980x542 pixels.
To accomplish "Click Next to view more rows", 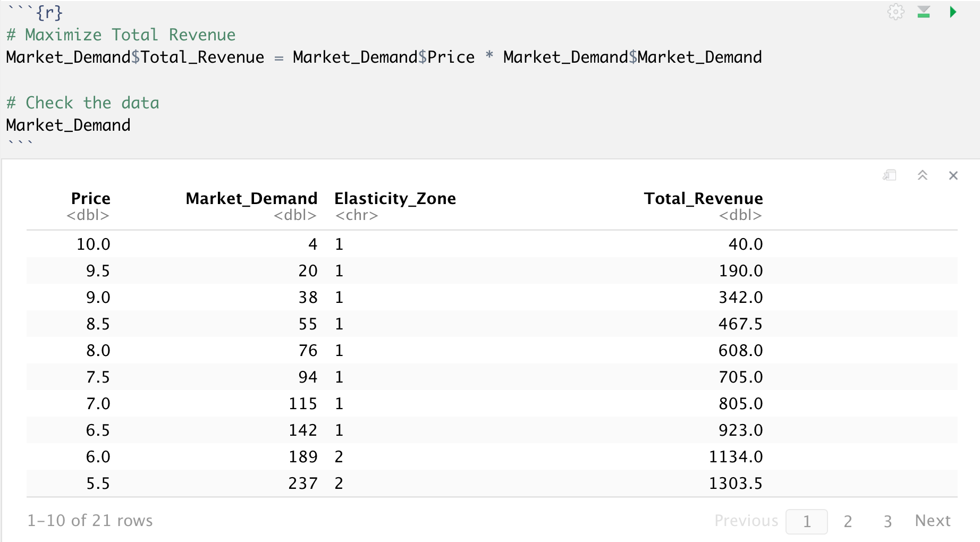I will 933,521.
